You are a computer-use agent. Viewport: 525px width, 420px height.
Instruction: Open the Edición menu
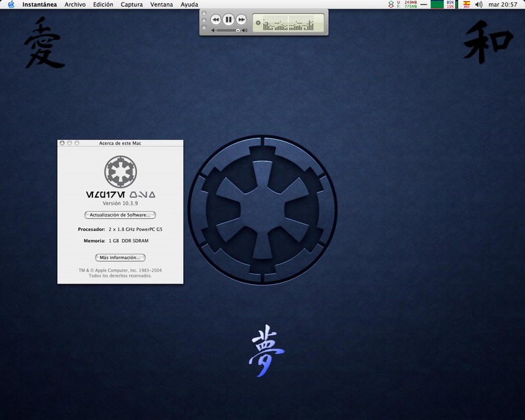tap(103, 5)
